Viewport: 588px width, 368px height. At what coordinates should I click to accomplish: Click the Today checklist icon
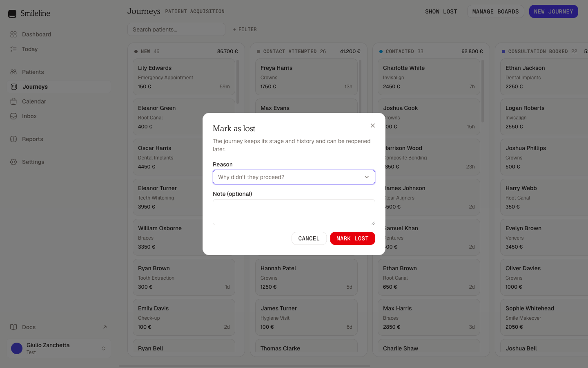point(13,49)
